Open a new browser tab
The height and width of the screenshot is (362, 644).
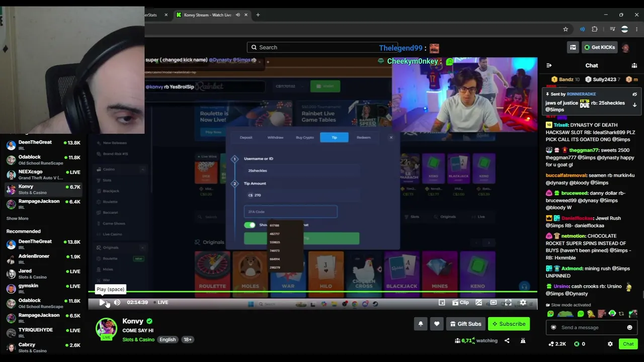[x=258, y=15]
